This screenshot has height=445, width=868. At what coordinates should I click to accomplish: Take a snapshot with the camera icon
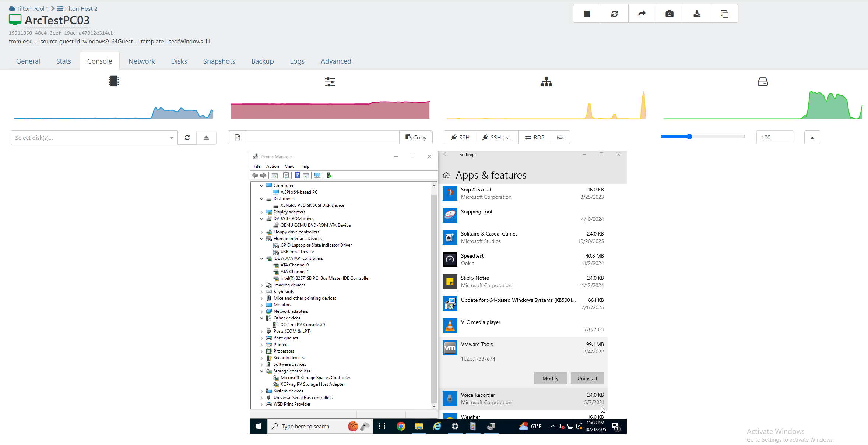[670, 14]
